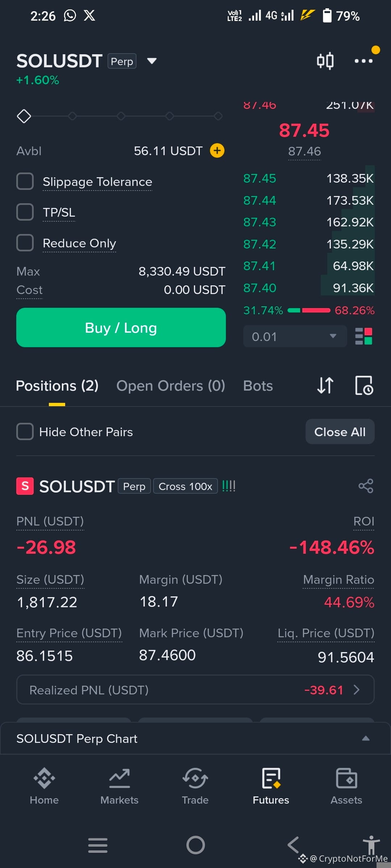Open the SOLUSDT pair selector dropdown arrow
Screen dimensions: 391x868
(152, 61)
